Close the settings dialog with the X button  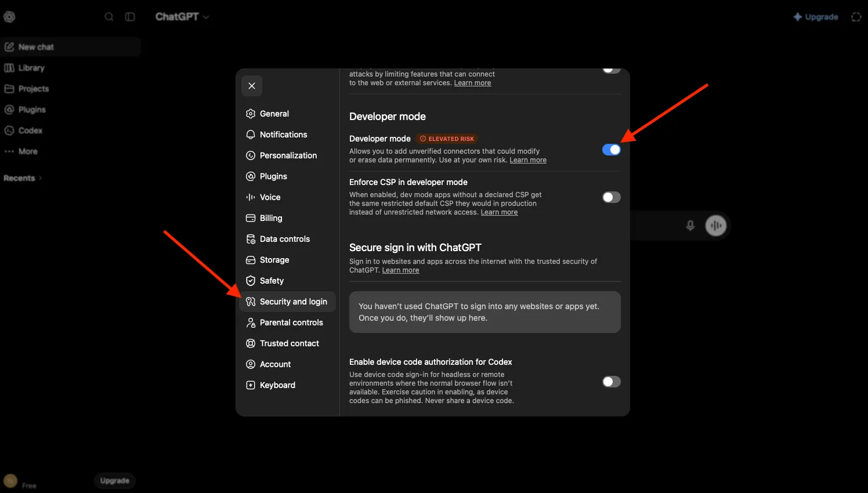tap(252, 86)
